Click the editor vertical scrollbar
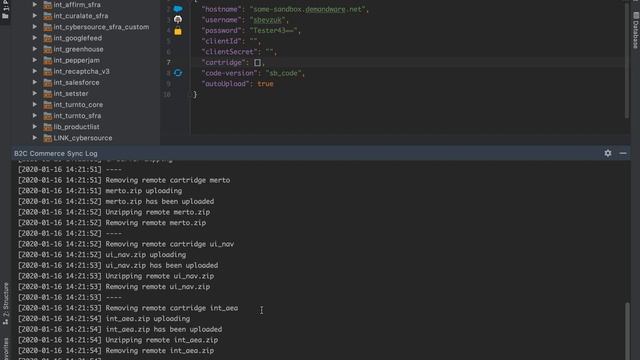Image resolution: width=640 pixels, height=360 pixels. coord(627,60)
